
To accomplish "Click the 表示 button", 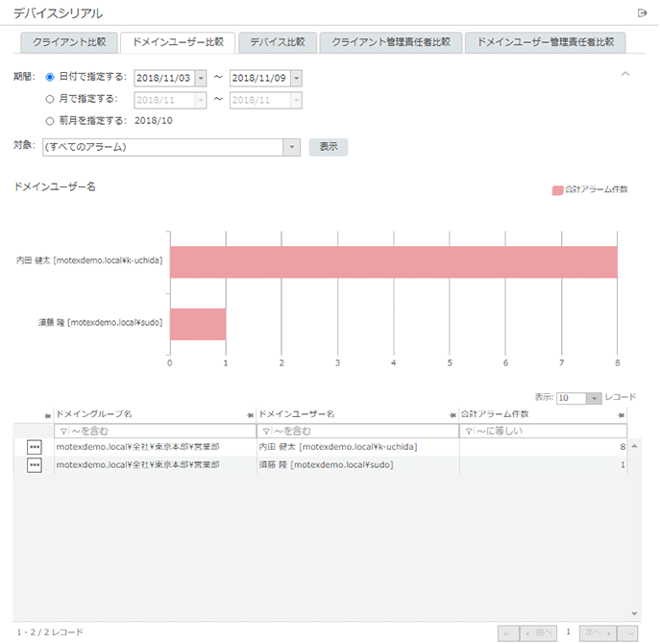I will pyautogui.click(x=328, y=147).
